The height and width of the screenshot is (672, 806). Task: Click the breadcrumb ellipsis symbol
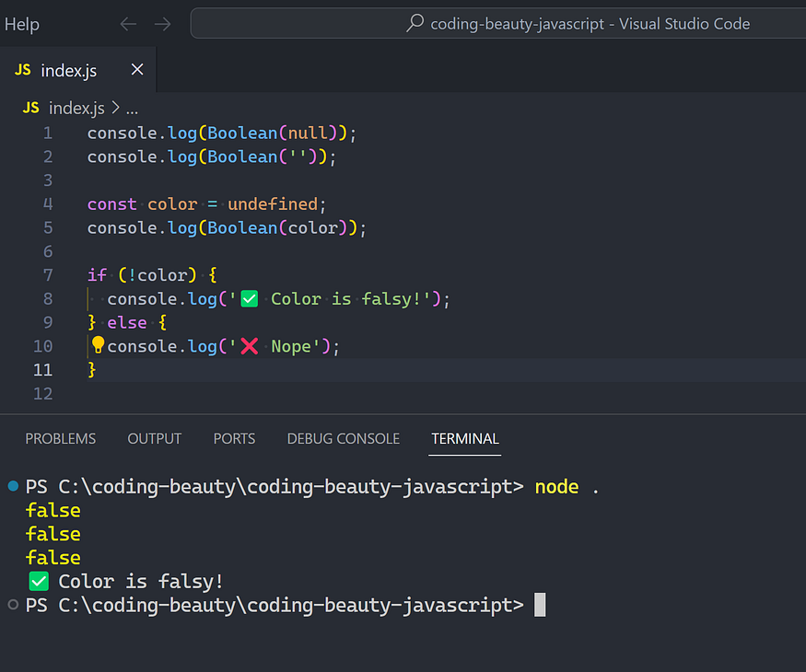(132, 110)
